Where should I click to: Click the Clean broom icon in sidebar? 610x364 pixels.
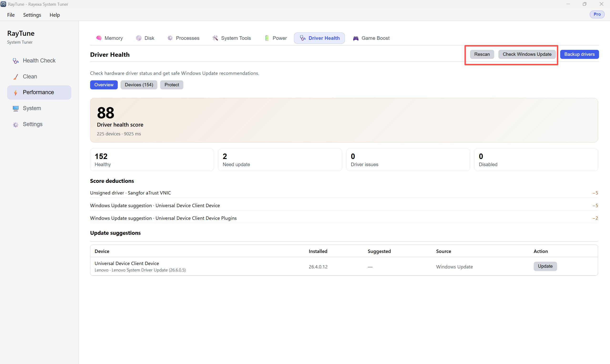(x=16, y=77)
